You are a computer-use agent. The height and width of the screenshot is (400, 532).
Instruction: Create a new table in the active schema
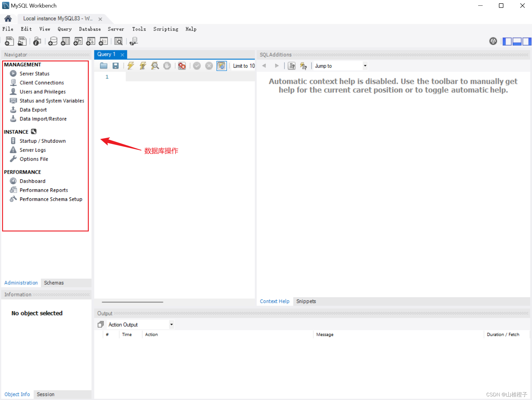tap(65, 41)
